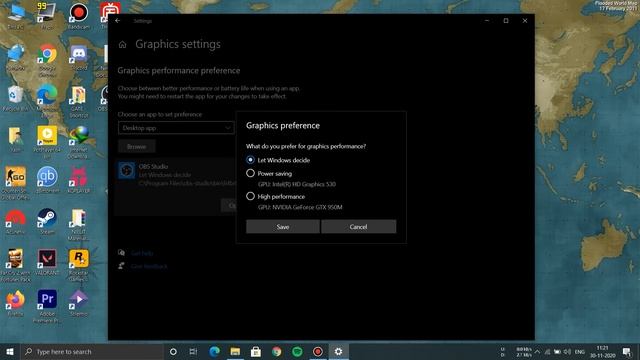This screenshot has width=640, height=360.
Task: Open Internet Download Manager desktop shortcut
Action: (x=78, y=141)
